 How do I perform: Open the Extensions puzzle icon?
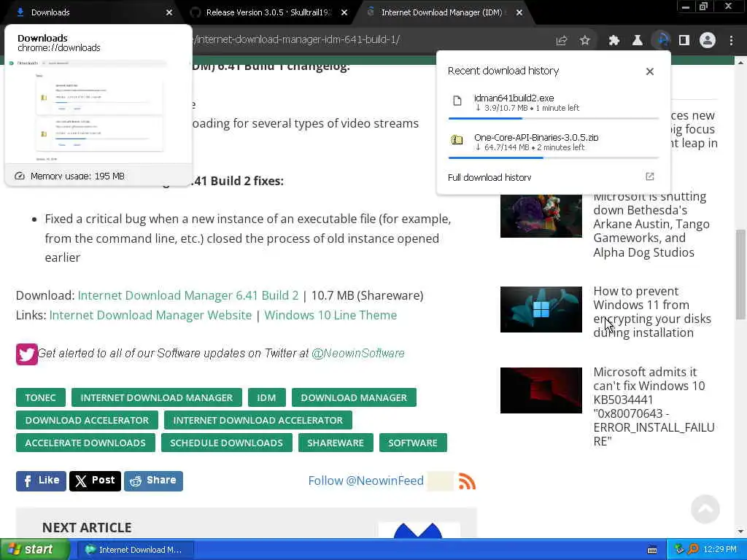[x=614, y=41]
